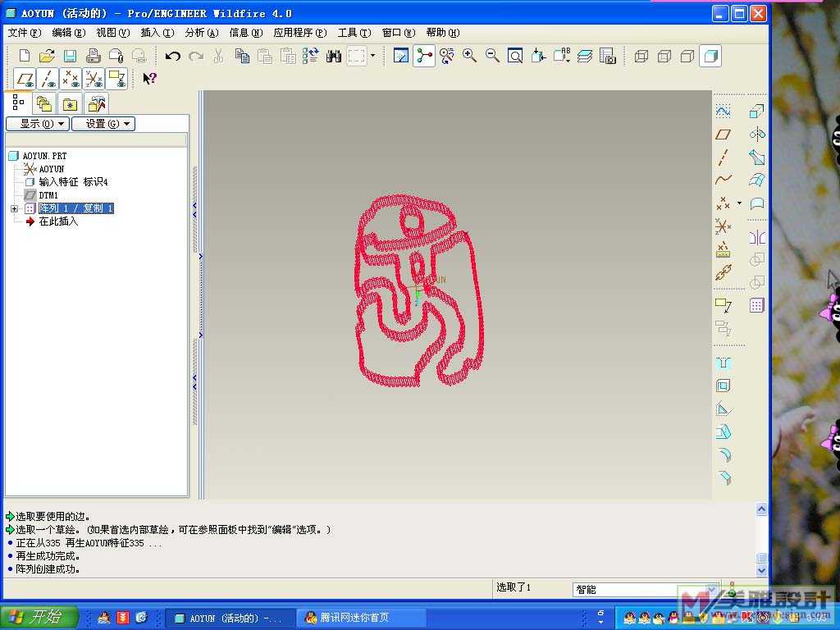Create a new file with New icon

[x=24, y=56]
